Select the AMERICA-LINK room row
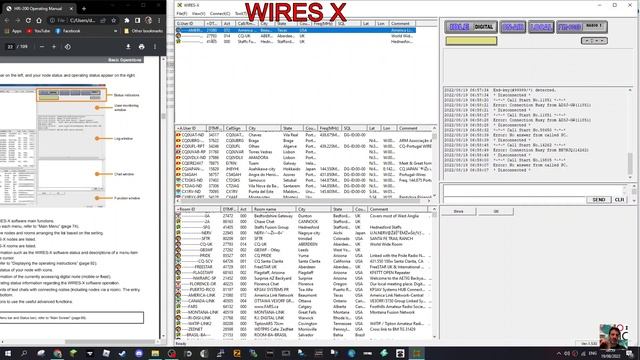Screen dimensions: 640x360 304,295
